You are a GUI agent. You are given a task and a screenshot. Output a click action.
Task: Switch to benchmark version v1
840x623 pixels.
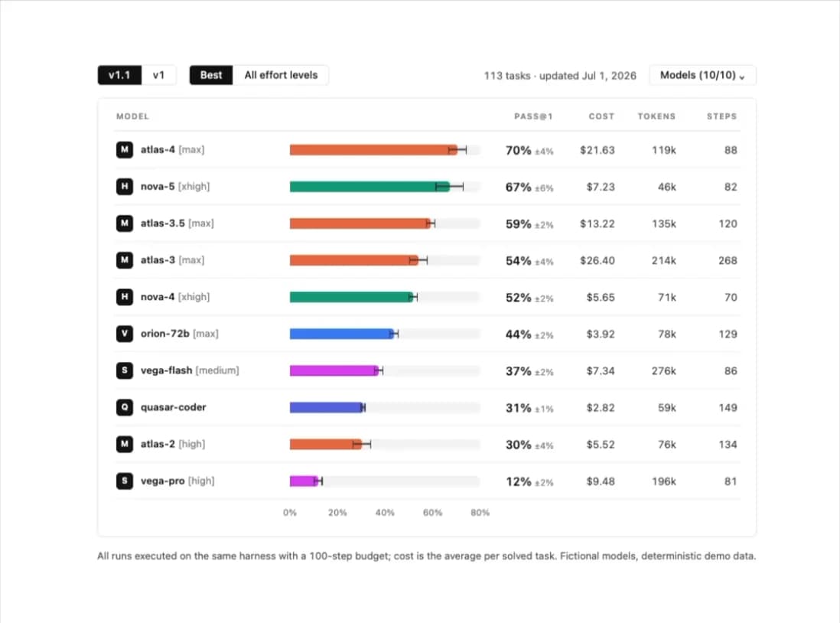(158, 75)
